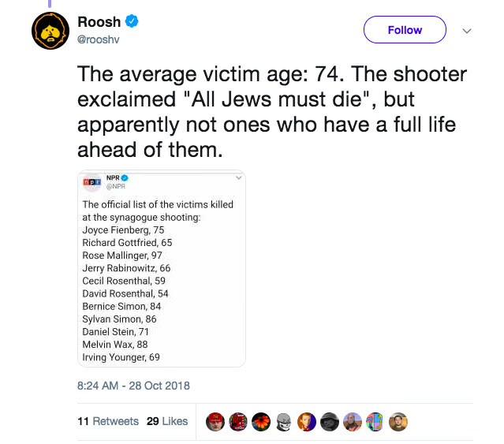Click the last liker avatar on the right

point(399,421)
